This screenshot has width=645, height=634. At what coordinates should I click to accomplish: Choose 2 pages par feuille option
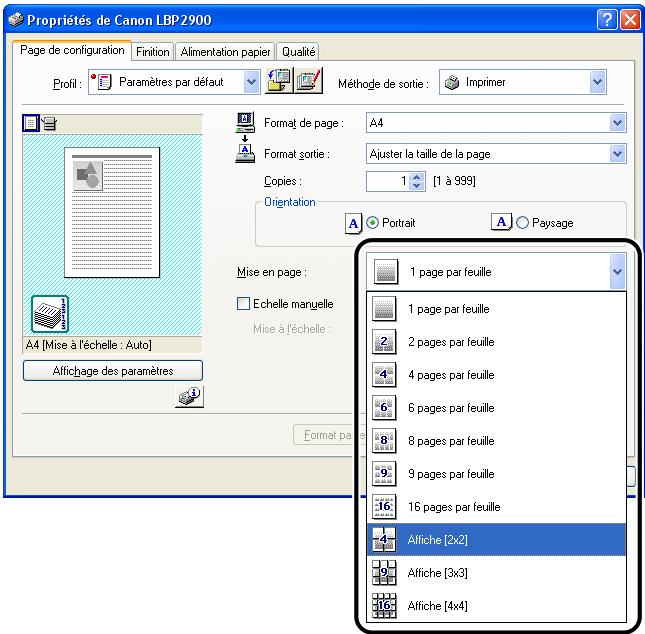click(497, 342)
